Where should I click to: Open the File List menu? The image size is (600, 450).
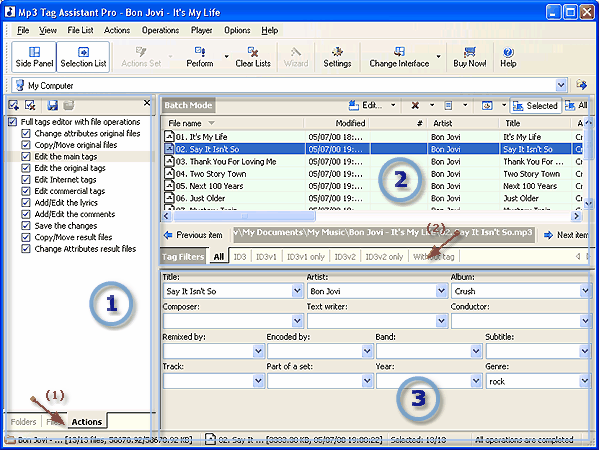80,30
